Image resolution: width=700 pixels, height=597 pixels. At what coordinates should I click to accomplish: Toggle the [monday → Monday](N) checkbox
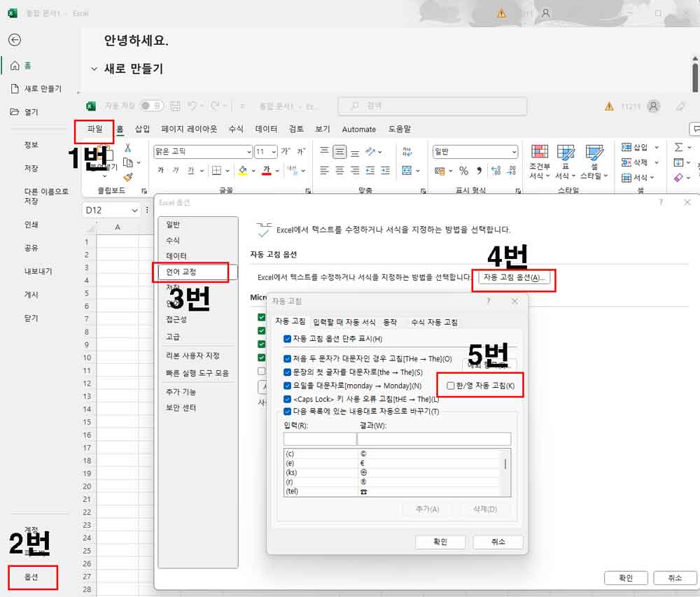coord(288,386)
